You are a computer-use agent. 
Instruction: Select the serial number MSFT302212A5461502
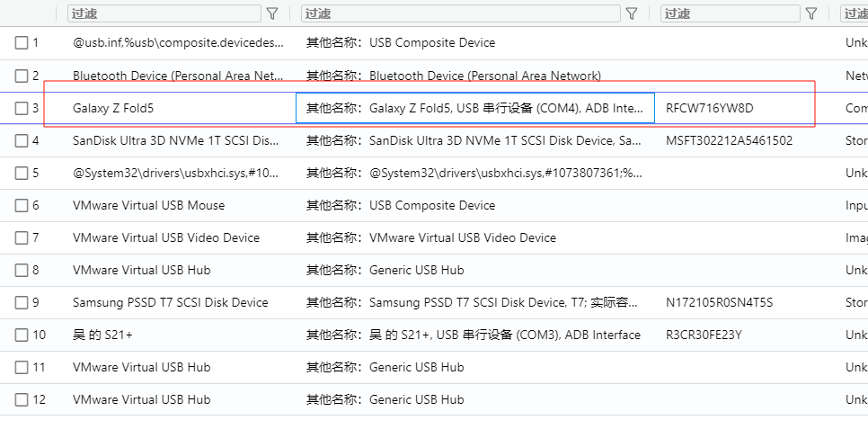729,140
